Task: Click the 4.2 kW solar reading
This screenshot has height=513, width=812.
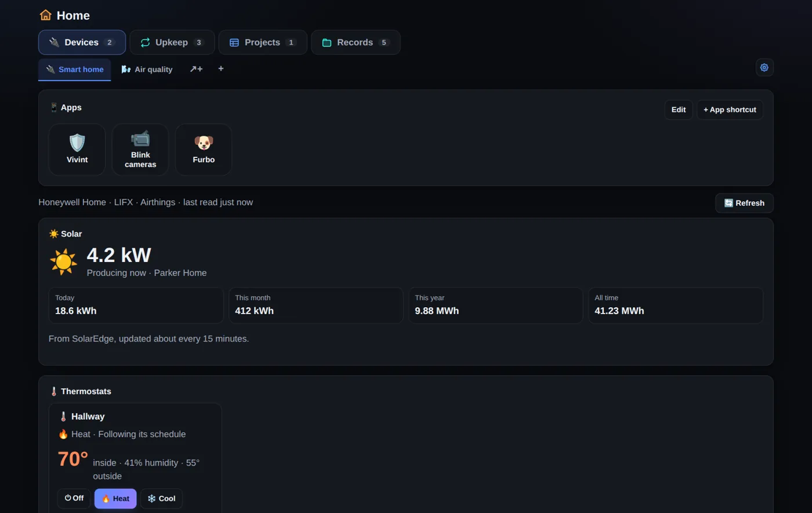Action: click(x=119, y=255)
